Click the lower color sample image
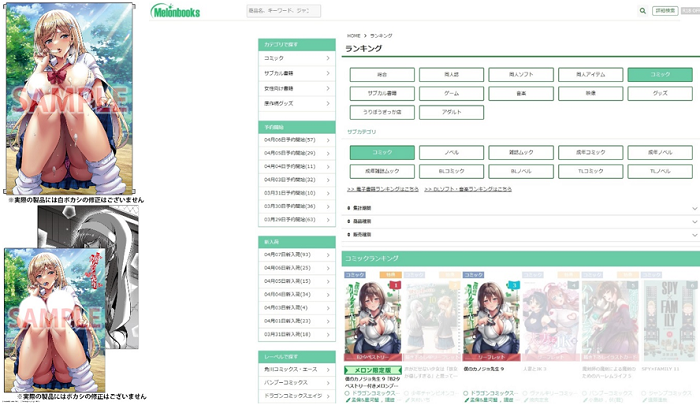The height and width of the screenshot is (405, 700). pyautogui.click(x=54, y=320)
